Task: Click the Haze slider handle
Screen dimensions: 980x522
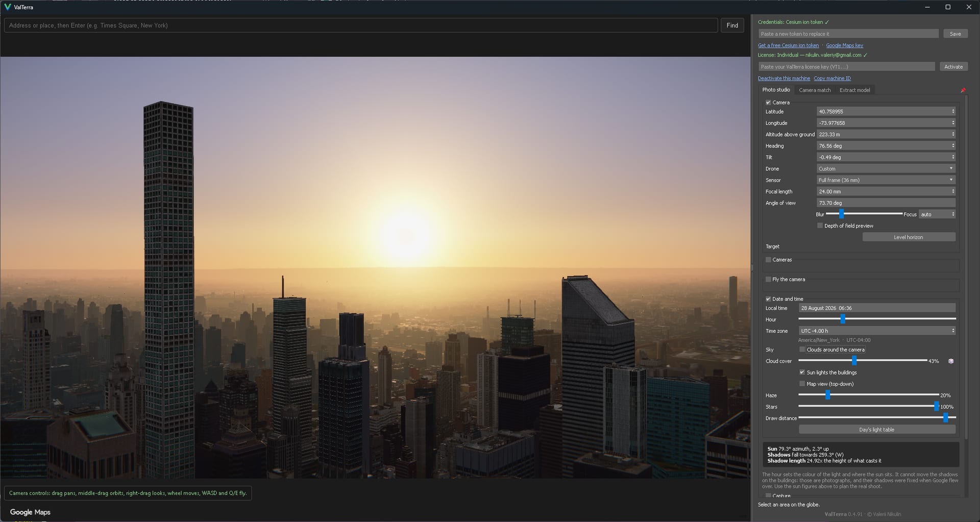Action: coord(827,395)
